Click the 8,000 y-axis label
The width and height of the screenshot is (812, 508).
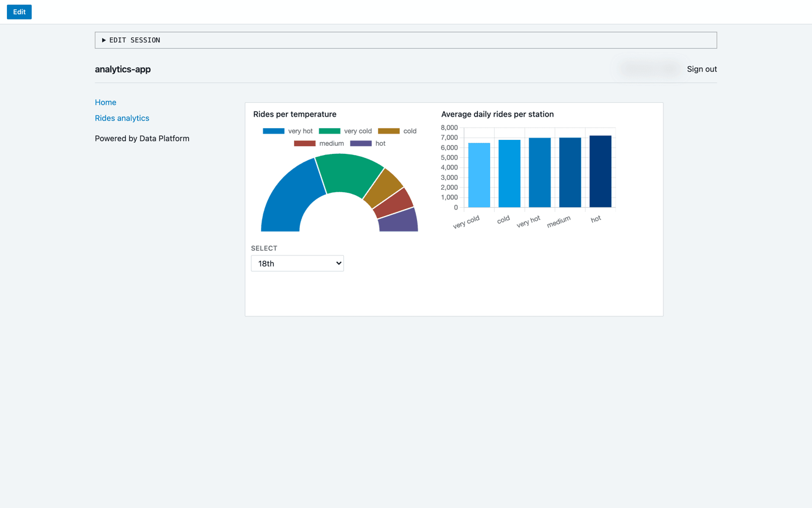tap(449, 128)
